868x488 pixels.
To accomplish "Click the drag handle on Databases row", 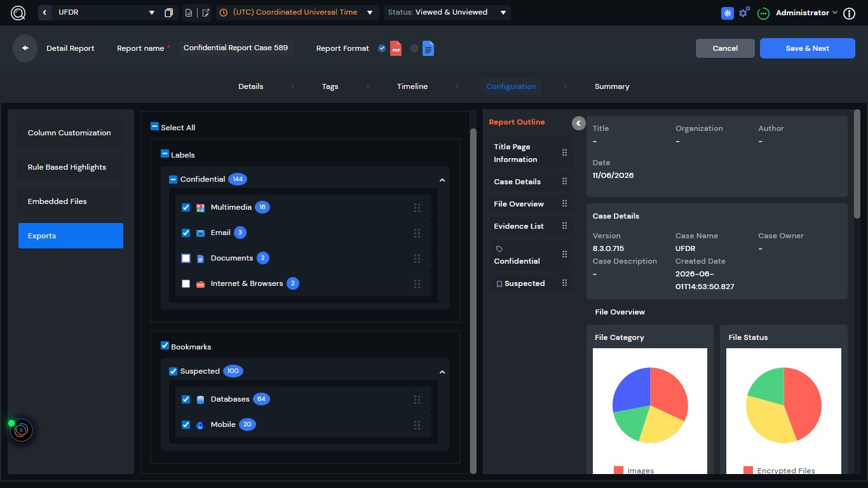I will 417,400.
